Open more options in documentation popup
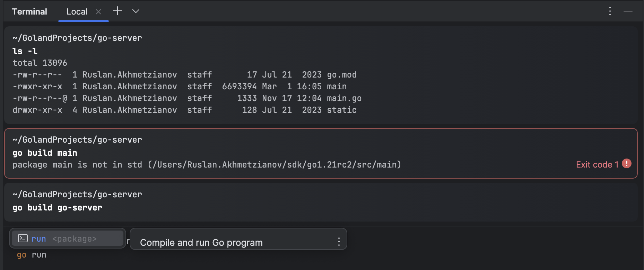This screenshot has height=270, width=644. (x=339, y=241)
